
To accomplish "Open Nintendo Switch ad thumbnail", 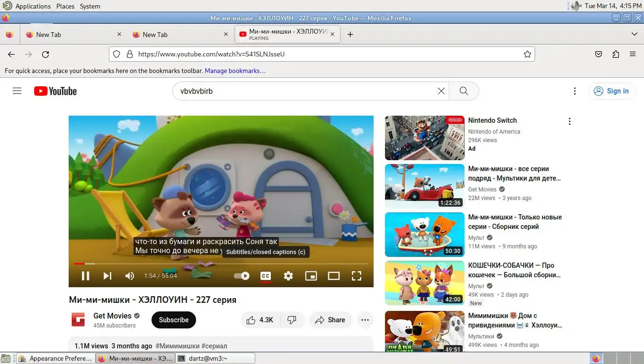I will (x=425, y=138).
